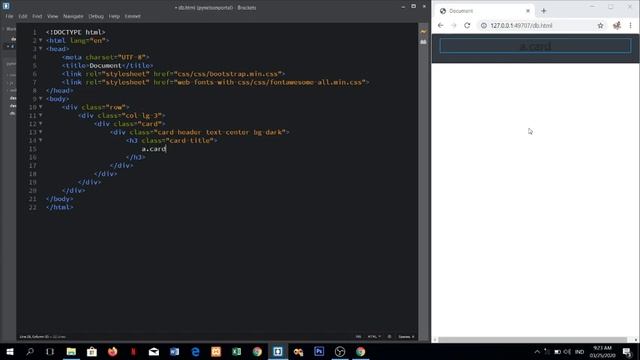
Task: Open Microsoft Edge from the taskbar
Action: point(196,351)
